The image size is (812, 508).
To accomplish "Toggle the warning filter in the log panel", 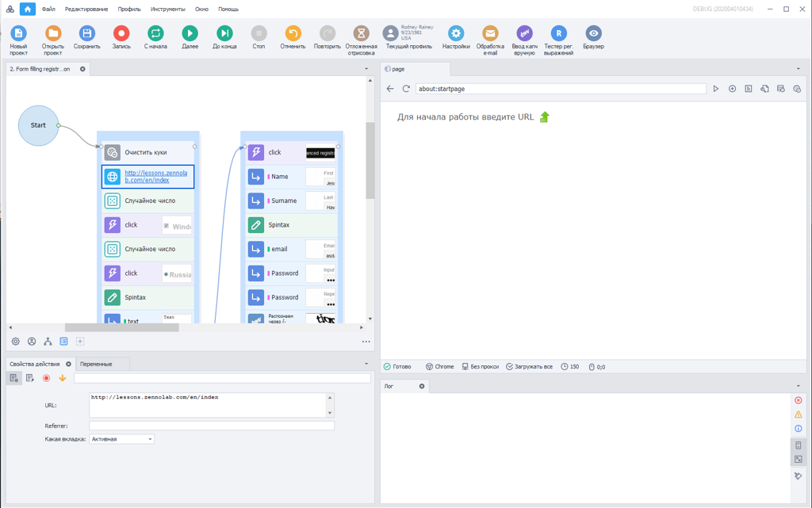I will pyautogui.click(x=798, y=414).
